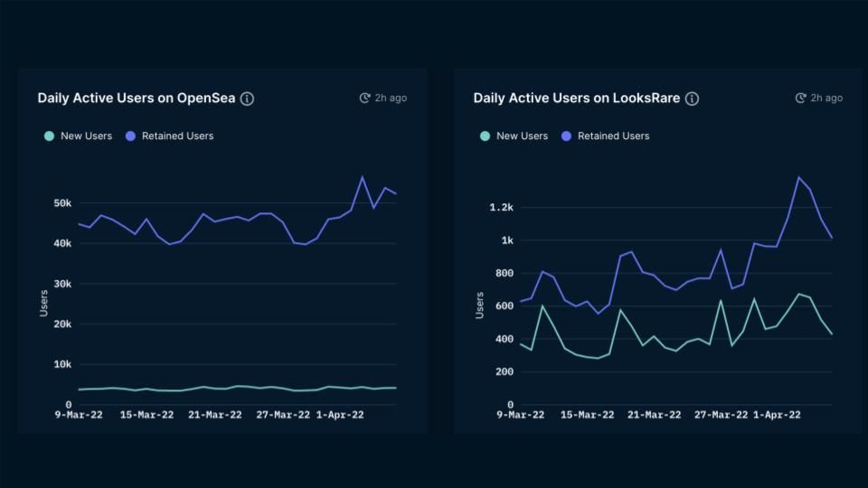Click the '15-Mar-22' date label on LooksRare chart
Viewport: 868px width, 488px height.
(588, 415)
